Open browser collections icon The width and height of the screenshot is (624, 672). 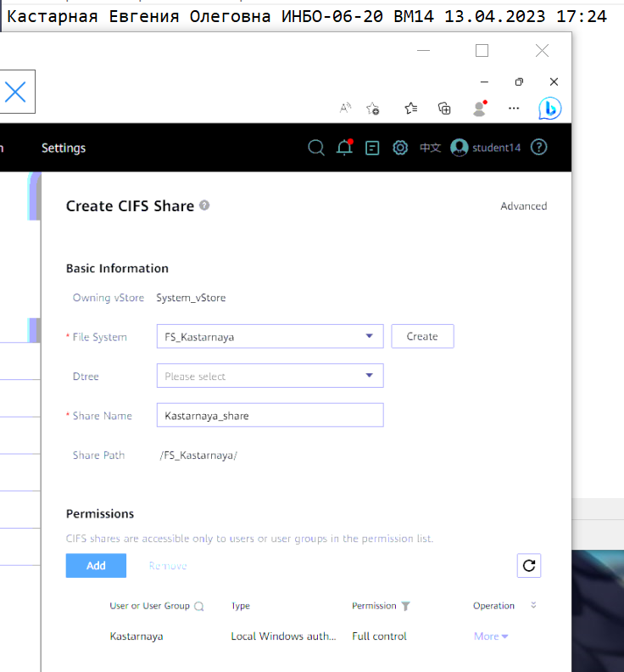444,109
